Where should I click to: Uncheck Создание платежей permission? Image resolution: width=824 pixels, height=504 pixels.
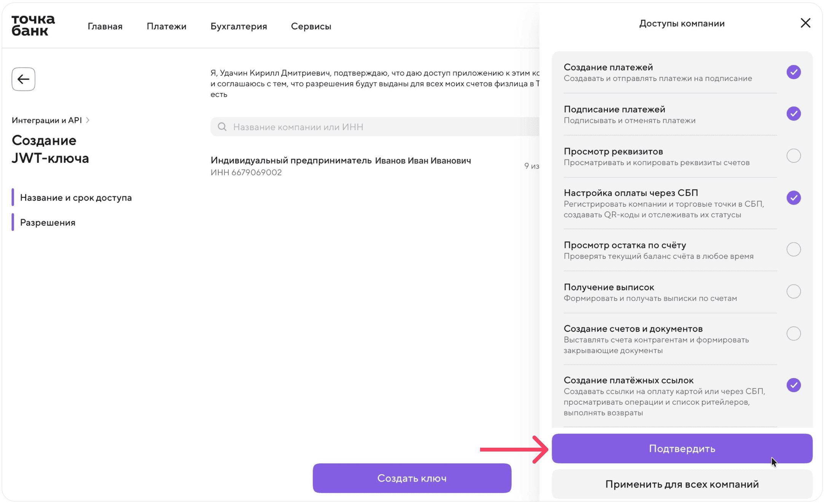point(794,72)
